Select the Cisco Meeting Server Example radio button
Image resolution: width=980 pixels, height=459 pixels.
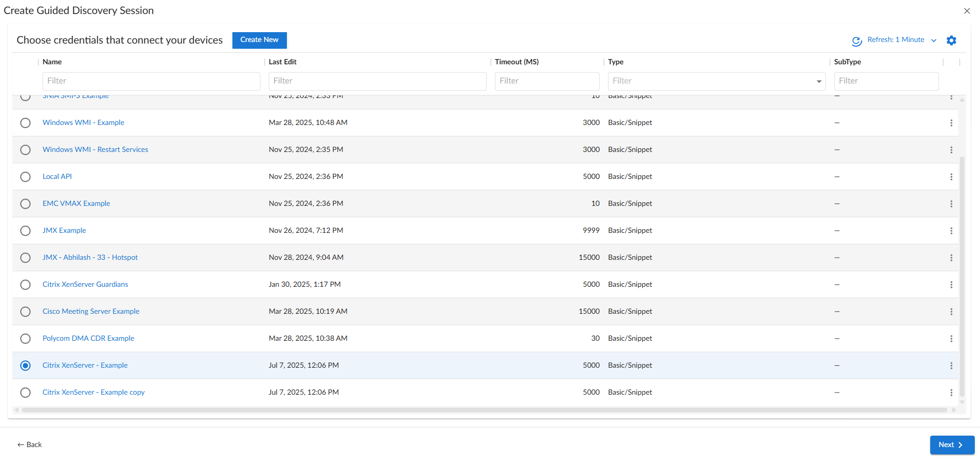[25, 312]
